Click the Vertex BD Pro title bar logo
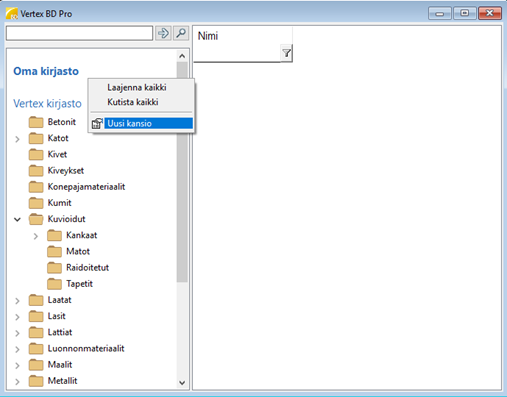 pyautogui.click(x=12, y=14)
